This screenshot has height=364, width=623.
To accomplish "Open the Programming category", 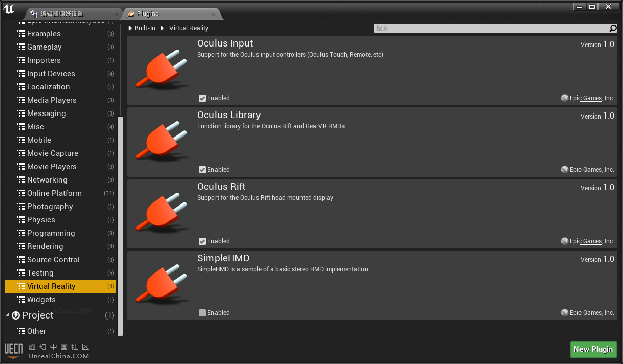I will tap(60, 233).
